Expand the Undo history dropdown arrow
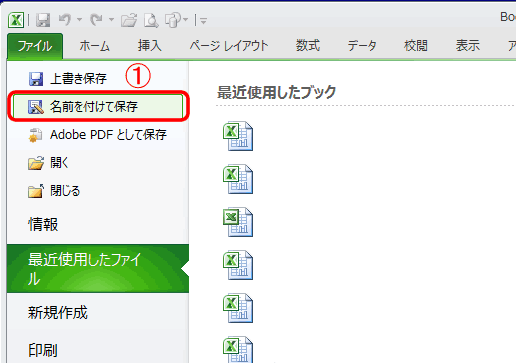516x363 pixels. tap(79, 20)
